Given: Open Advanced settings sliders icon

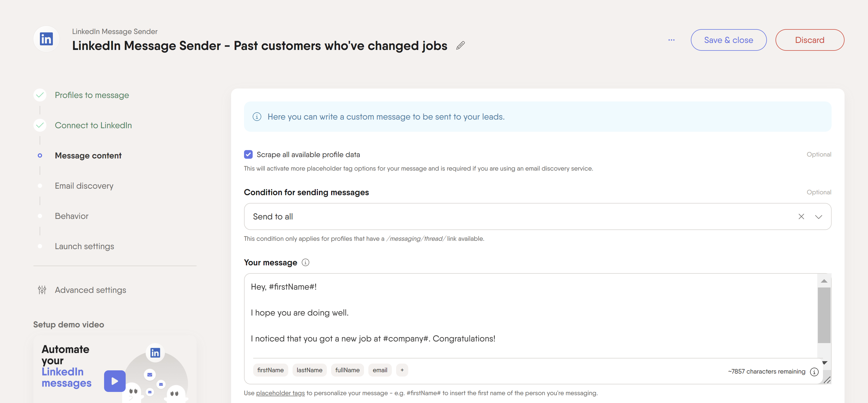Looking at the screenshot, I should [x=42, y=290].
